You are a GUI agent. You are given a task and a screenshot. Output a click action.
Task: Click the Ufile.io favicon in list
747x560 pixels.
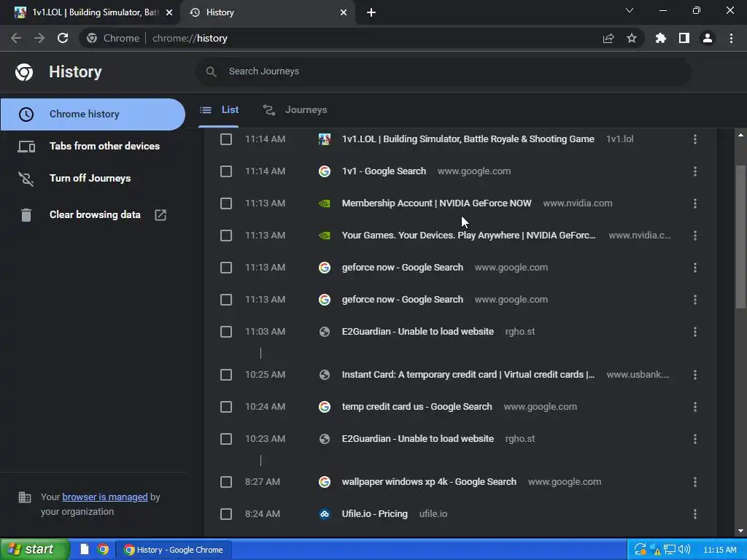pyautogui.click(x=325, y=514)
